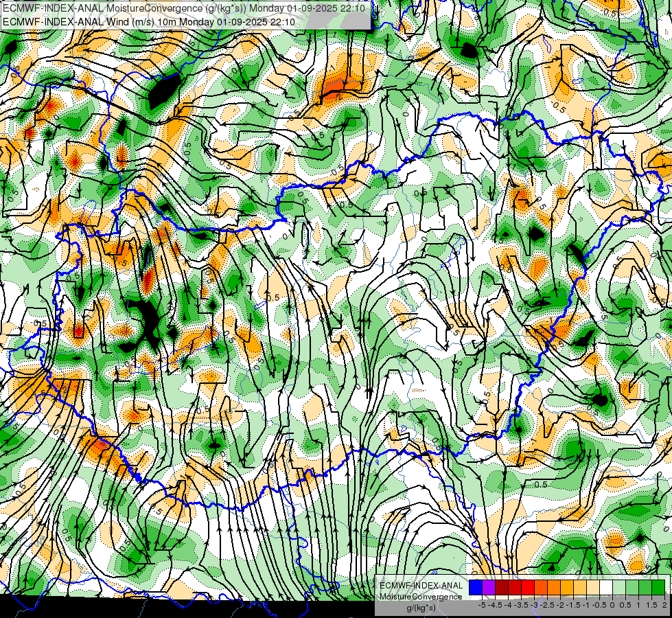Select the darkest red legend swatch
Screen dimensions: 672x618
click(502, 588)
